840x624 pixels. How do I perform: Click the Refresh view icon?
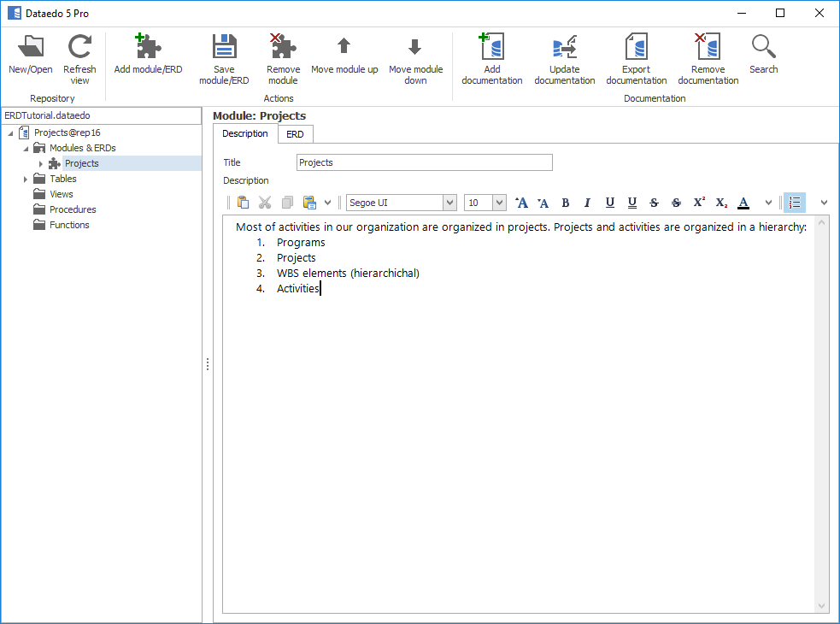pyautogui.click(x=79, y=48)
